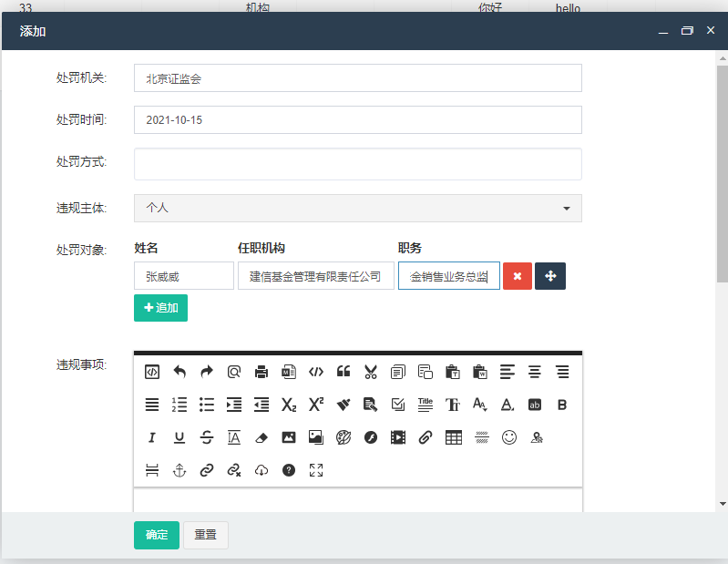Apply superscript formatting
Screen dimensions: 728x564
pyautogui.click(x=316, y=405)
